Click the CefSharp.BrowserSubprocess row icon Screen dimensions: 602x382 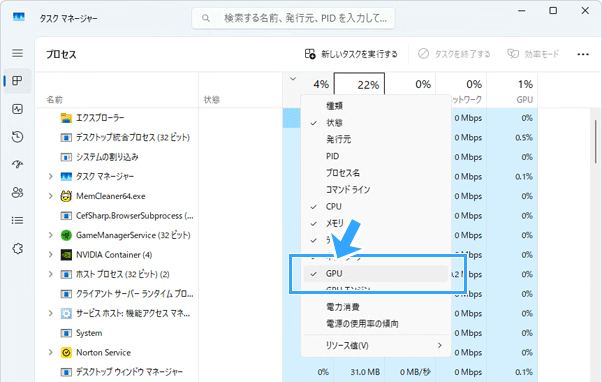(66, 216)
